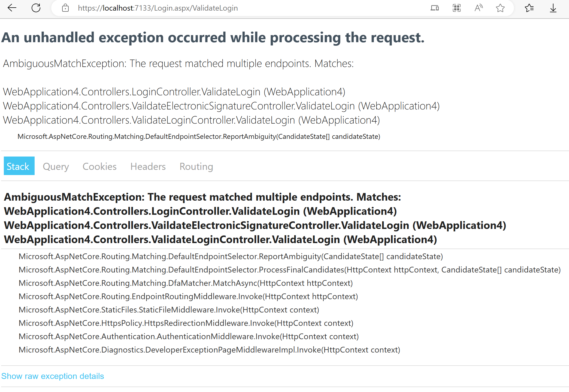Open the favorites list
Viewport: 569px width, 392px height.
(530, 8)
